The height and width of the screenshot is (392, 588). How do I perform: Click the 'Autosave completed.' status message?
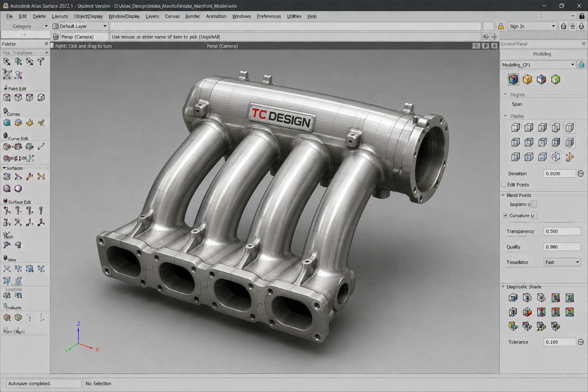[29, 383]
